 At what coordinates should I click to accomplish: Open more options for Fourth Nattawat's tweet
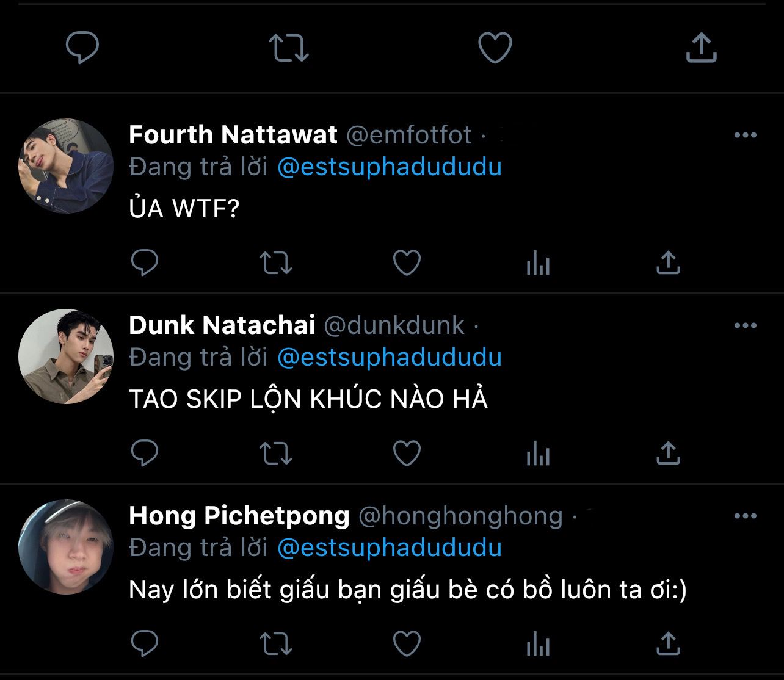click(745, 135)
